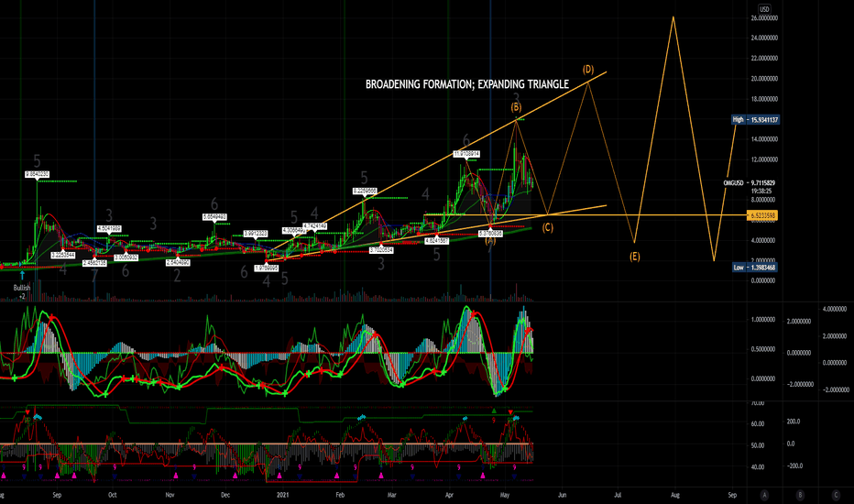The height and width of the screenshot is (504, 854).
Task: Toggle the B scale button
Action: point(800,495)
